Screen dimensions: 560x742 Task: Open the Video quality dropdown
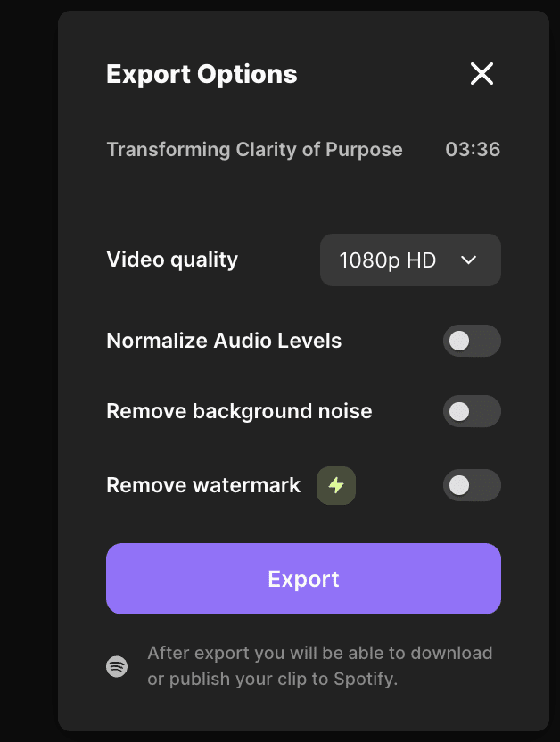pos(410,260)
